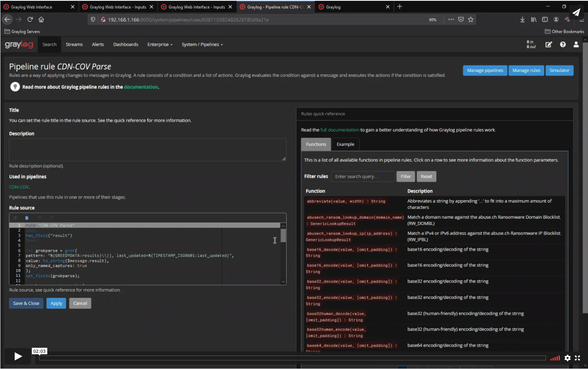Click the Graylog logo in the navbar

click(x=19, y=44)
